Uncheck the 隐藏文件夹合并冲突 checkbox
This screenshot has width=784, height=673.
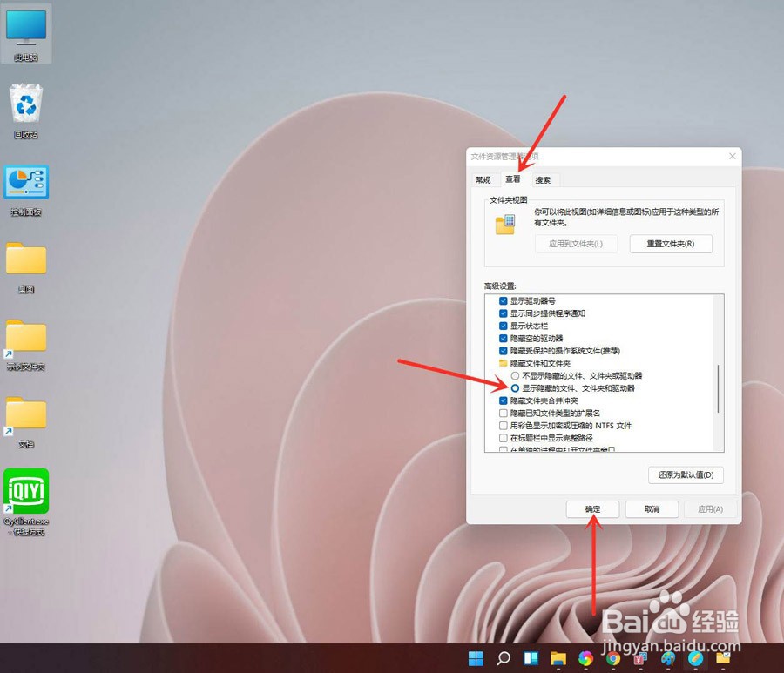click(504, 400)
